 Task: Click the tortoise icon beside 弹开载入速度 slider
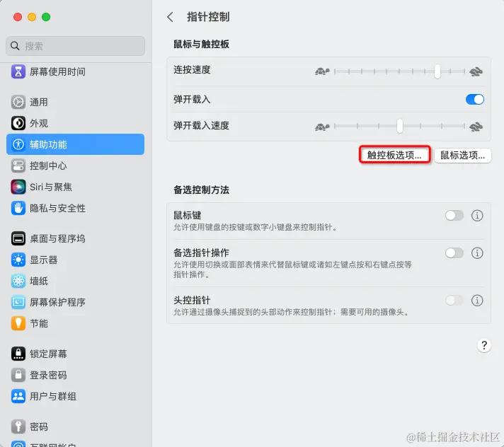point(322,127)
